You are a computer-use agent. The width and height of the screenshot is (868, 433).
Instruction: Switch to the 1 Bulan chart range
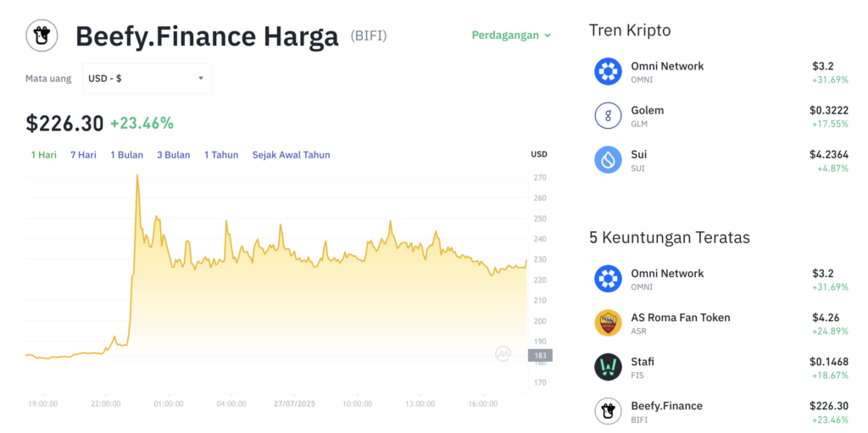127,155
